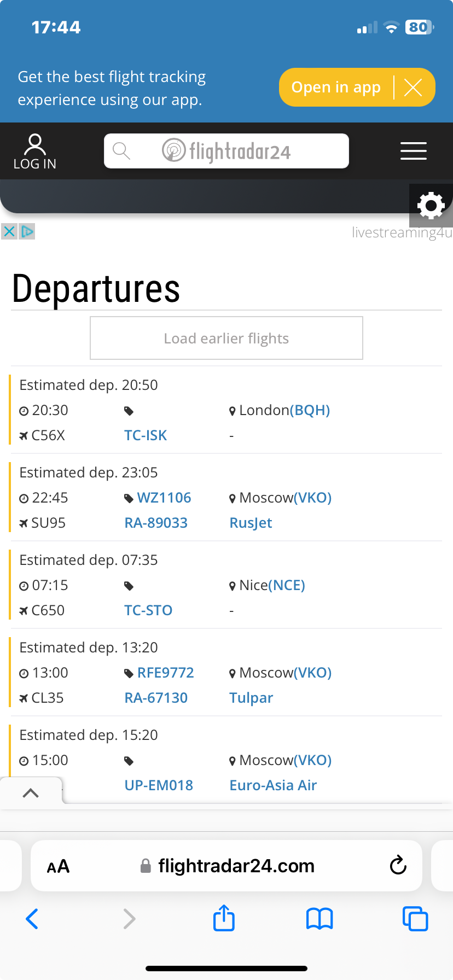Open the settings gear icon
453x980 pixels.
pos(431,206)
